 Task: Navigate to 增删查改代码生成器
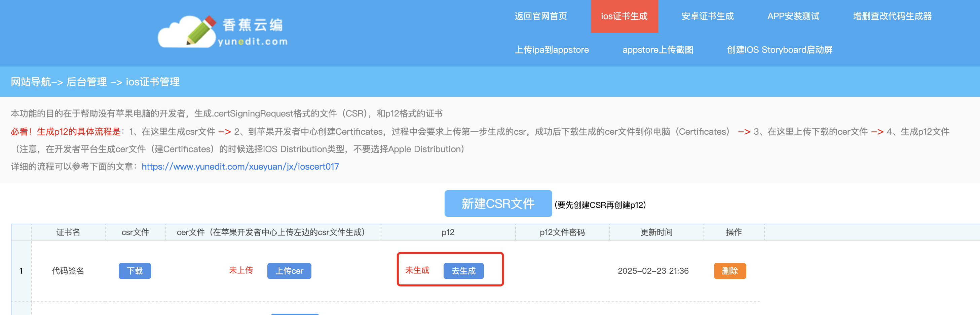(x=892, y=16)
